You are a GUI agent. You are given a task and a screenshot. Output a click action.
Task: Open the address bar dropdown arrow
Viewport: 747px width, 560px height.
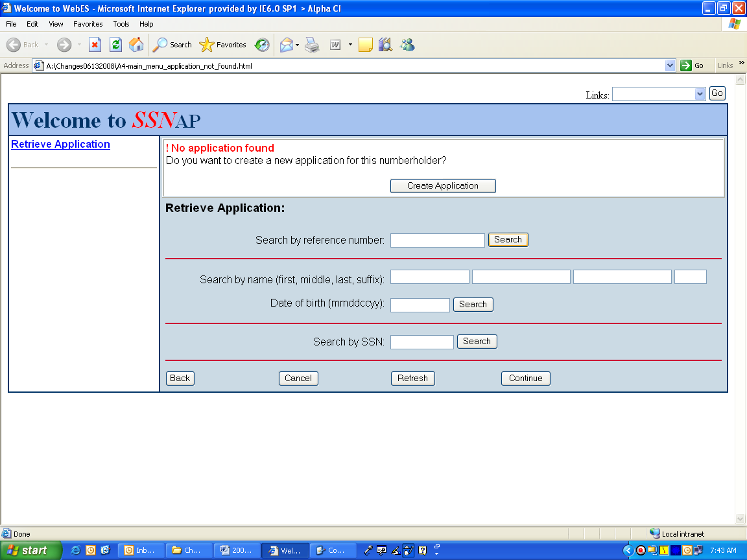pyautogui.click(x=670, y=65)
